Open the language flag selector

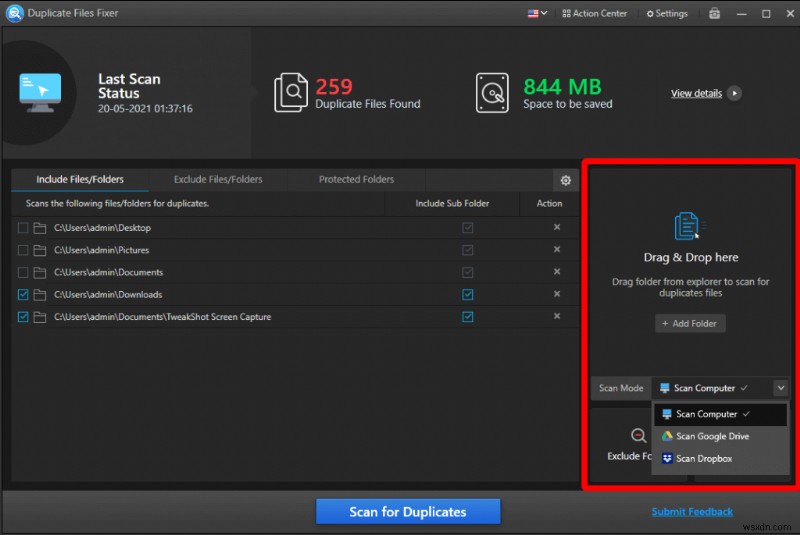click(537, 13)
